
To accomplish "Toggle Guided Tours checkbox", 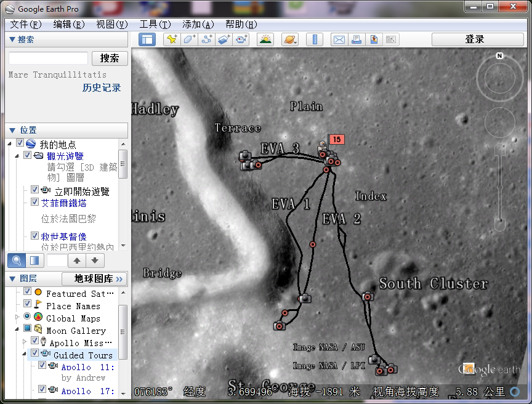I will 34,353.
